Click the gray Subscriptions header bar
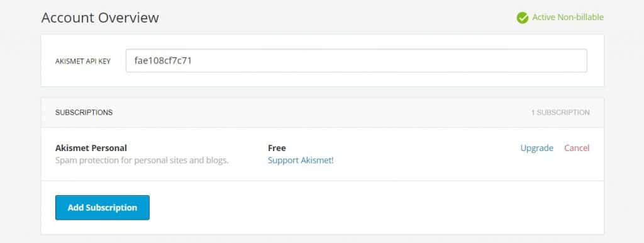This screenshot has height=243, width=644. (323, 113)
